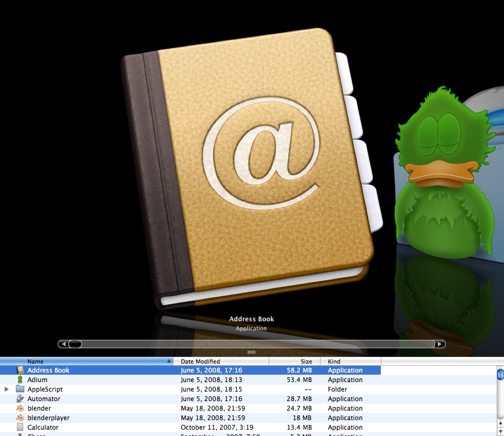
Task: Click the date "October 11, 2007, 3:19"
Action: pos(217,428)
